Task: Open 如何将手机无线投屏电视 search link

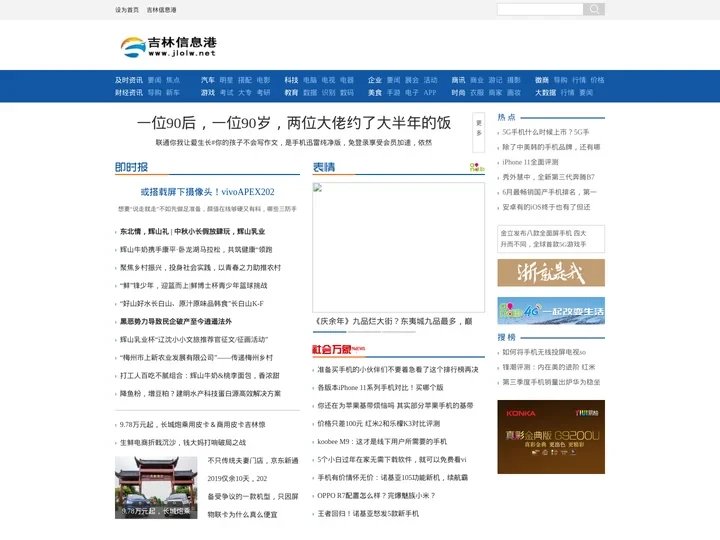Action: 544,352
